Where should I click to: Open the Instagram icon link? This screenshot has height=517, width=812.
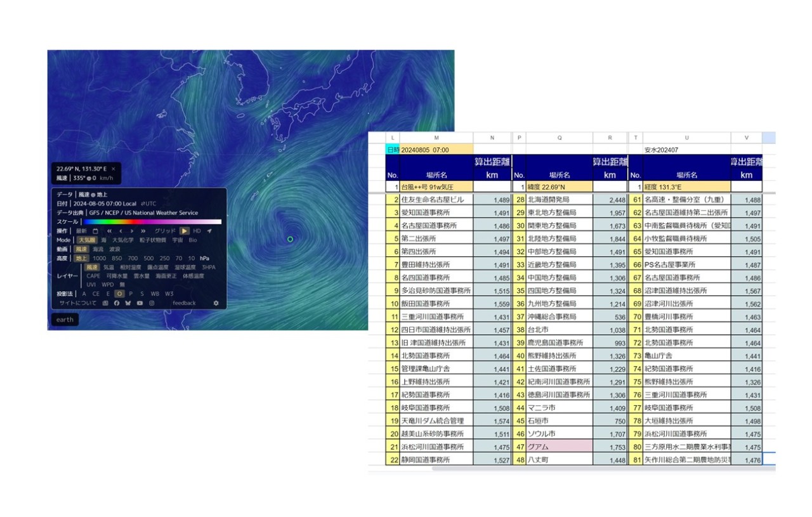[152, 303]
